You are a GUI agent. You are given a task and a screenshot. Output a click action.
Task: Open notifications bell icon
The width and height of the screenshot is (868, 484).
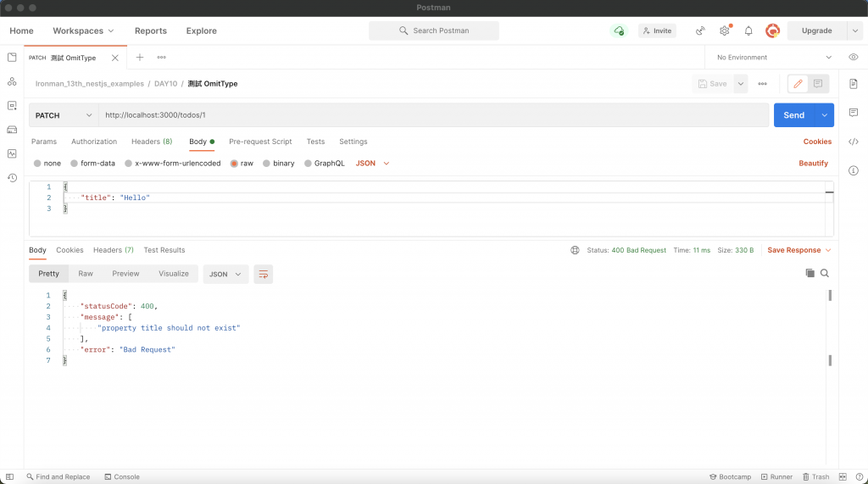[x=748, y=31]
